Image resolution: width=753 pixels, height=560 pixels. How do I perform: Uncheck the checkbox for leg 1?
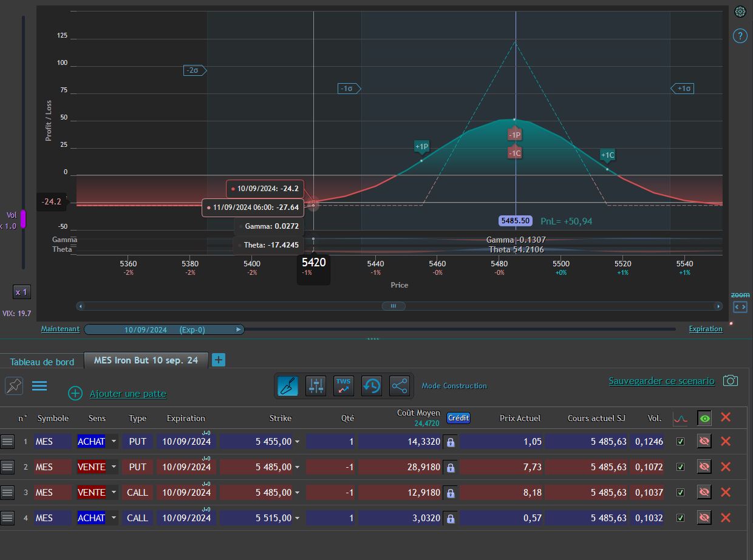680,442
